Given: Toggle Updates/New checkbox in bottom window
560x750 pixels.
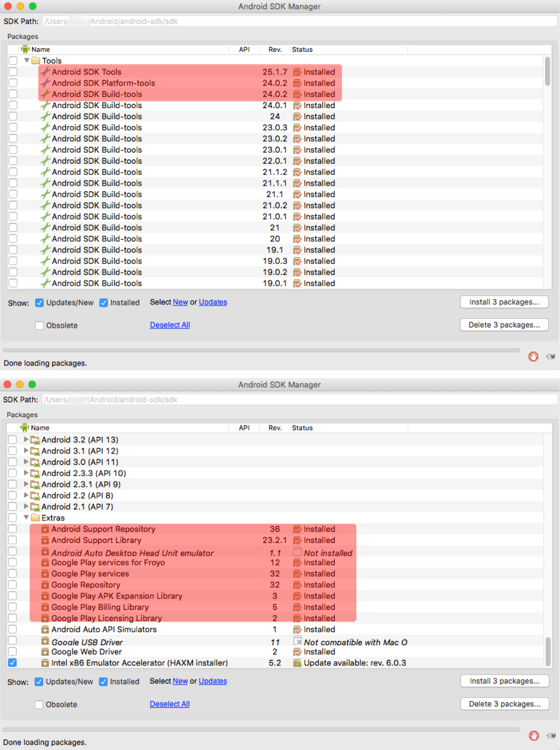Looking at the screenshot, I should (x=39, y=682).
